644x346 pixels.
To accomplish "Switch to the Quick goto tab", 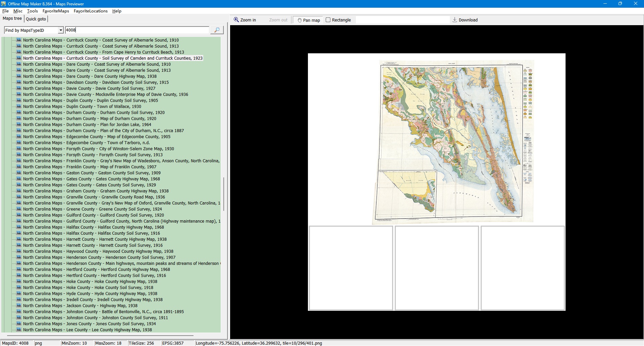I will 36,19.
